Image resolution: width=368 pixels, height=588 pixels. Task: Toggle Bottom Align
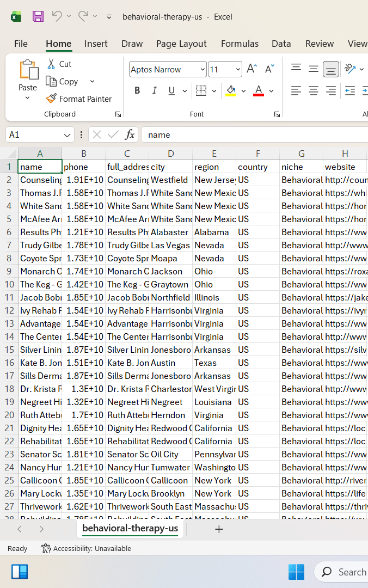[331, 69]
